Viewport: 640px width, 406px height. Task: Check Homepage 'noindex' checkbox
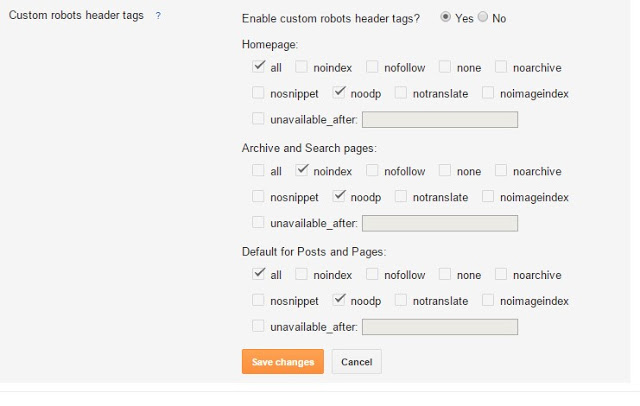301,67
